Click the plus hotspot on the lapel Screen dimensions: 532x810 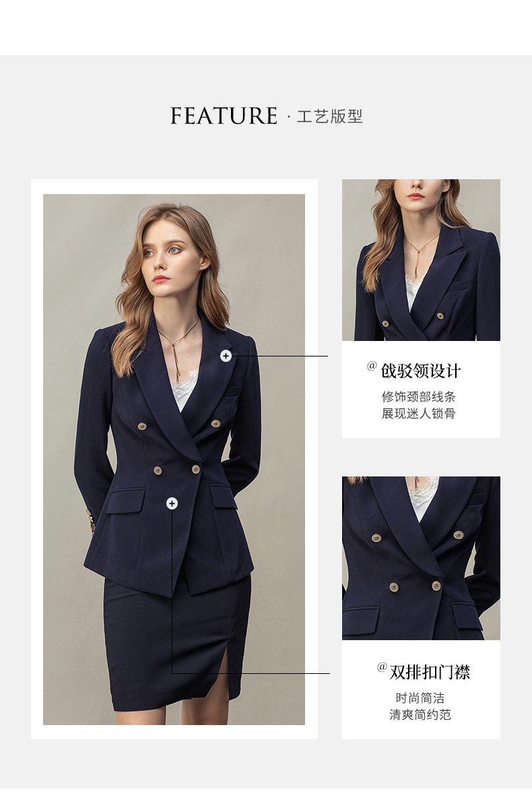click(x=226, y=356)
